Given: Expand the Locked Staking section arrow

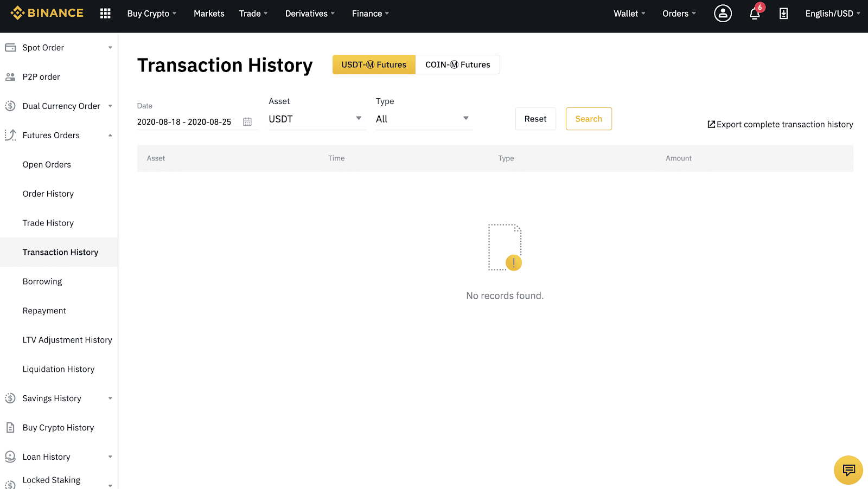Looking at the screenshot, I should pyautogui.click(x=110, y=485).
